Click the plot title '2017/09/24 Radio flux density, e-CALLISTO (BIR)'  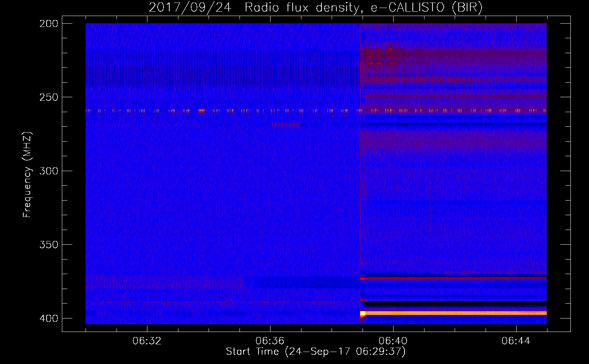tap(316, 8)
